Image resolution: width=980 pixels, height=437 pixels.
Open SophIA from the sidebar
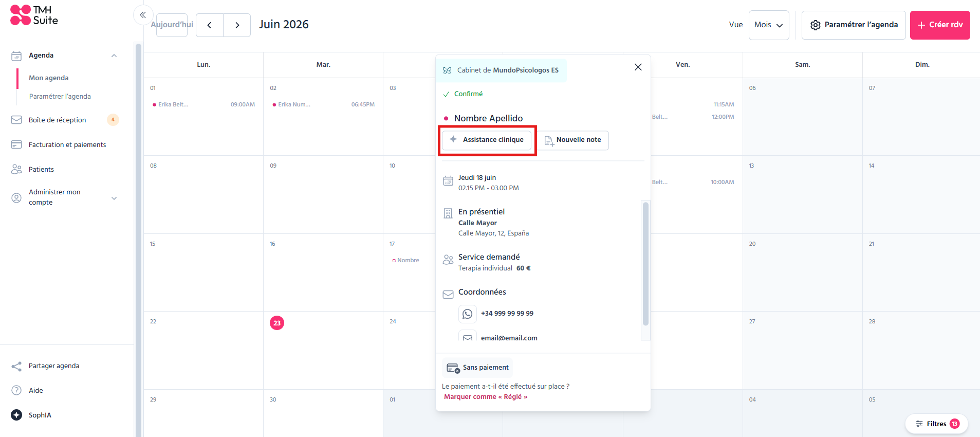click(x=40, y=415)
